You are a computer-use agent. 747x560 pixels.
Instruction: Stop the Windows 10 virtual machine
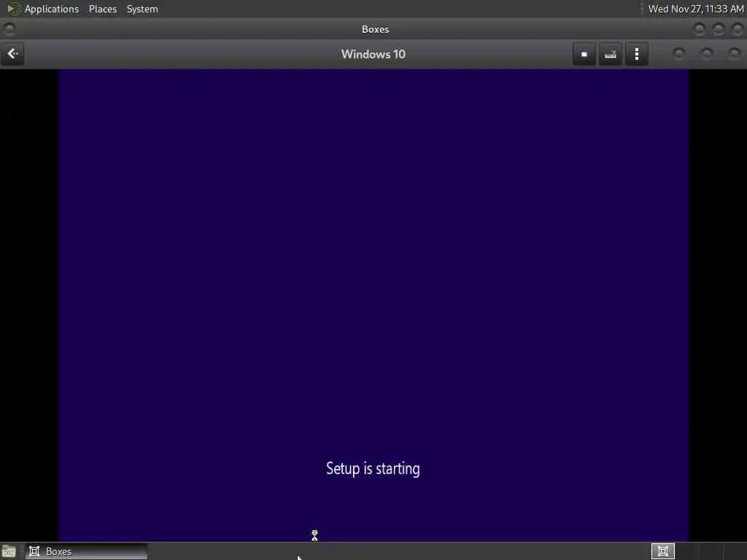584,54
